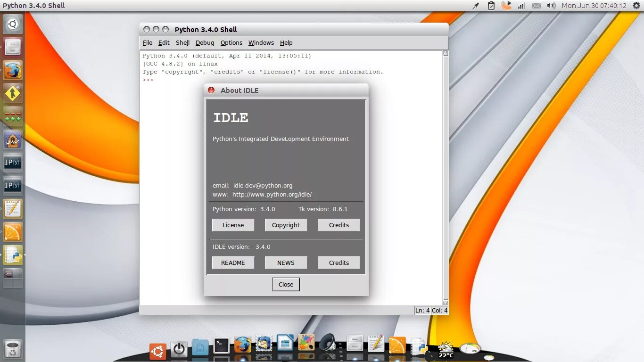
Task: Click the Tk version: 8.6.1 label
Action: [x=323, y=209]
